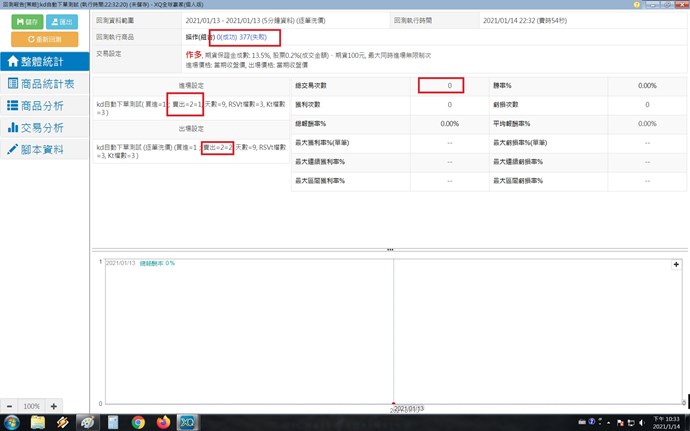Zoom in with the plus button
The width and height of the screenshot is (690, 431).
coord(54,405)
